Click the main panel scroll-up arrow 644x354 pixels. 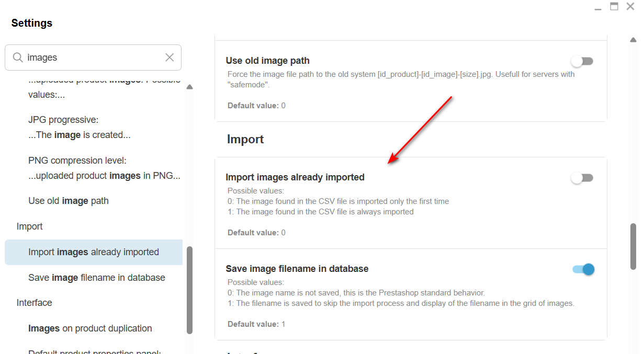point(633,40)
